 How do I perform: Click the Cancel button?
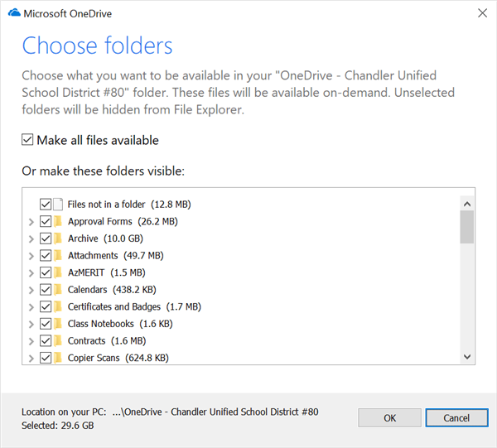pos(456,418)
